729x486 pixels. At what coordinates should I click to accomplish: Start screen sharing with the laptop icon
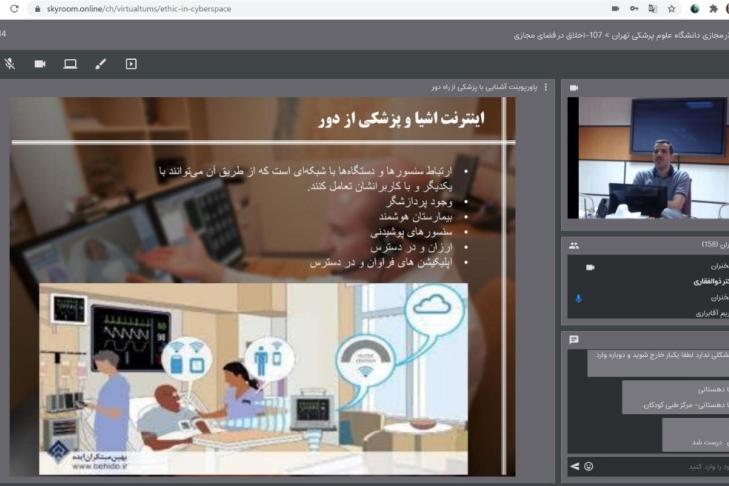(x=70, y=64)
